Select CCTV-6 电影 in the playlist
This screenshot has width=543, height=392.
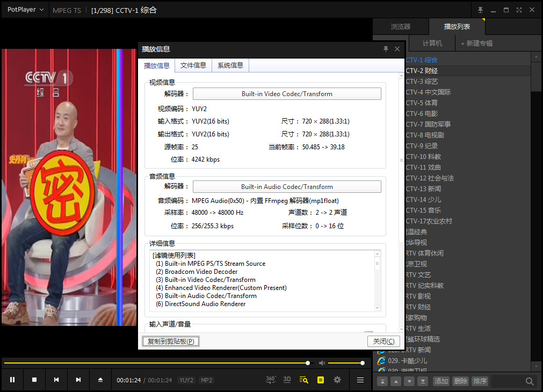[467, 114]
